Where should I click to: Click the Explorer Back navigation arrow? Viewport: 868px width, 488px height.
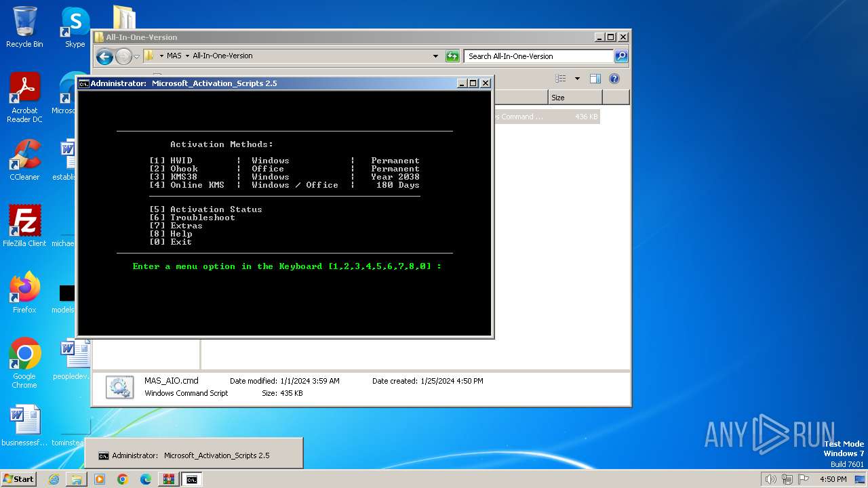104,56
